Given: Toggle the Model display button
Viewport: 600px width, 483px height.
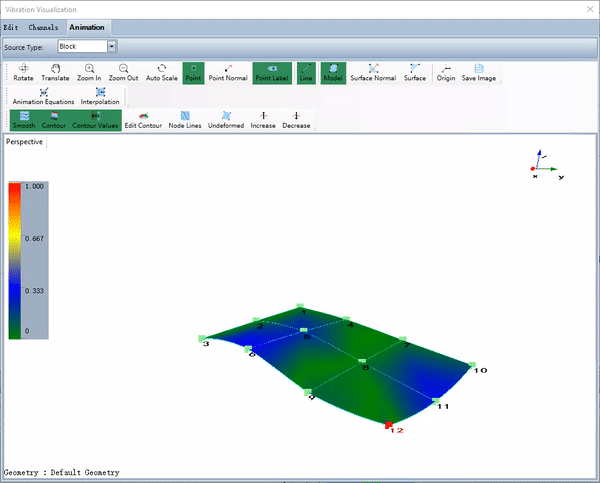Looking at the screenshot, I should pos(333,73).
